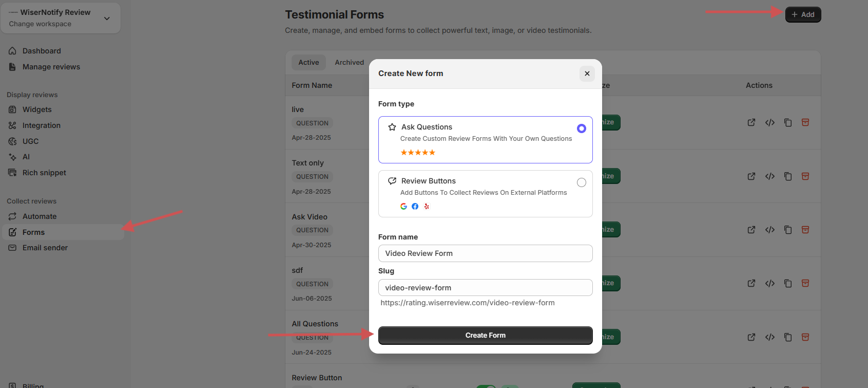Click the Slug text field

pyautogui.click(x=485, y=288)
